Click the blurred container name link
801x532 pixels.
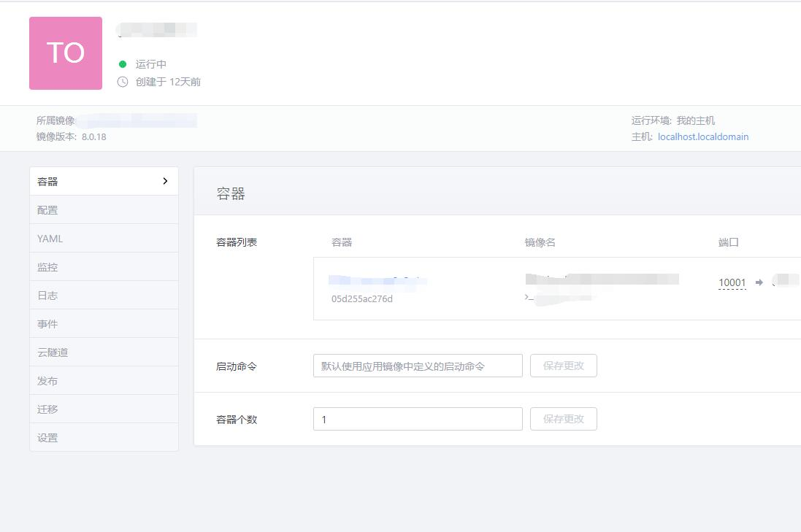point(377,280)
